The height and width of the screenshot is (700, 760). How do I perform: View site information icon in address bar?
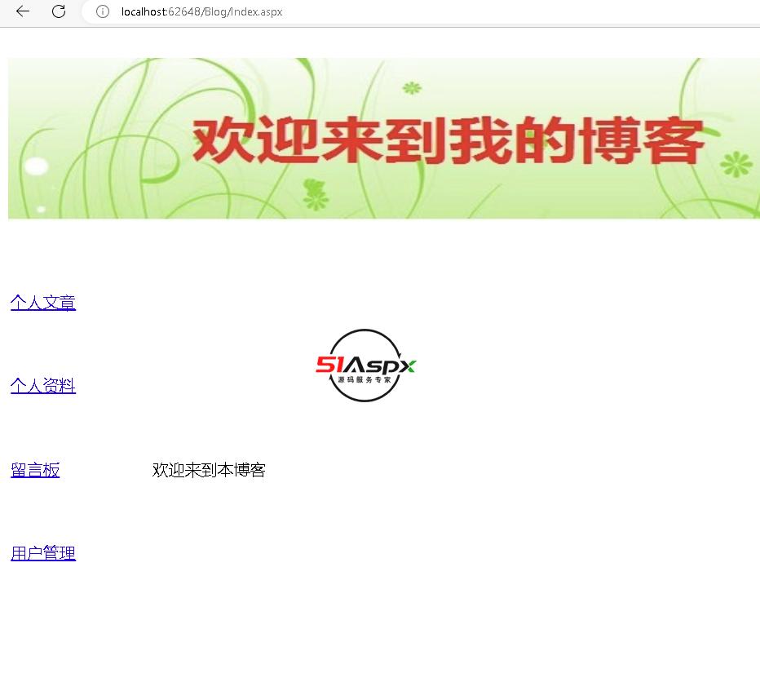tap(102, 11)
